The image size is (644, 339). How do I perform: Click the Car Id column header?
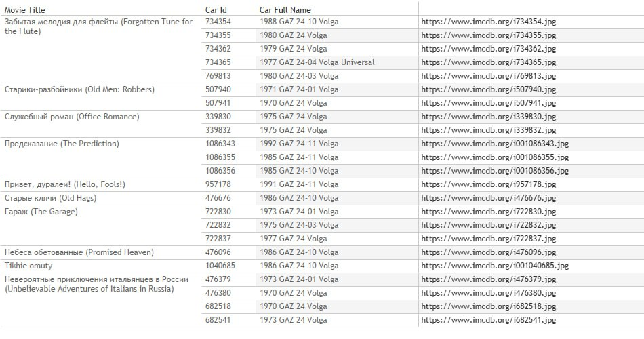217,10
